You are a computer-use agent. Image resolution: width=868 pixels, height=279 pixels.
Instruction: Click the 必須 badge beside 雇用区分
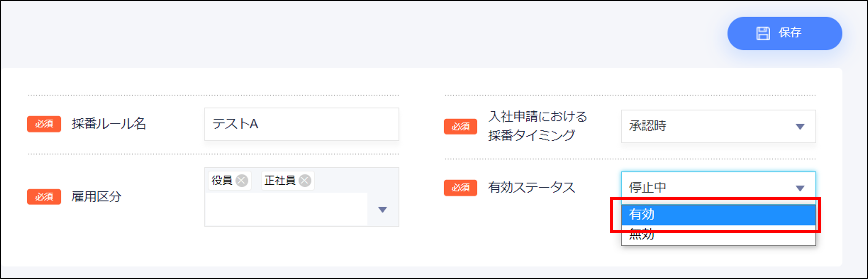44,196
